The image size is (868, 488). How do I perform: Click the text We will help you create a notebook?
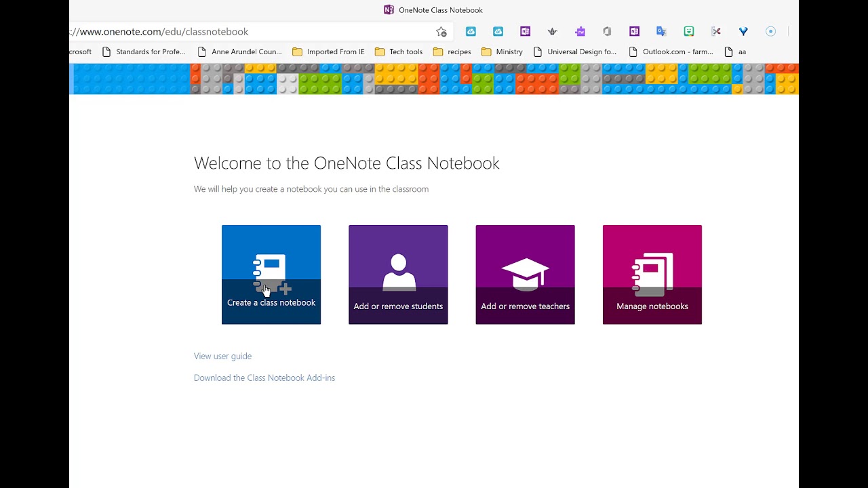click(311, 189)
